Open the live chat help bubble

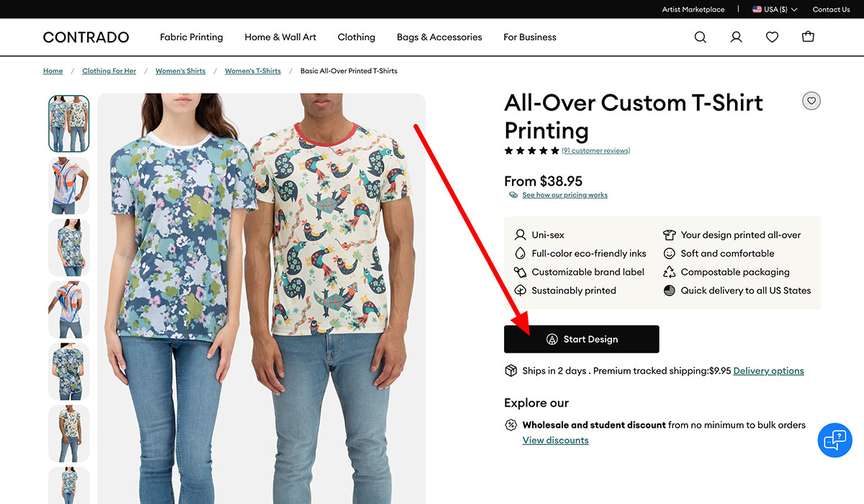(834, 440)
